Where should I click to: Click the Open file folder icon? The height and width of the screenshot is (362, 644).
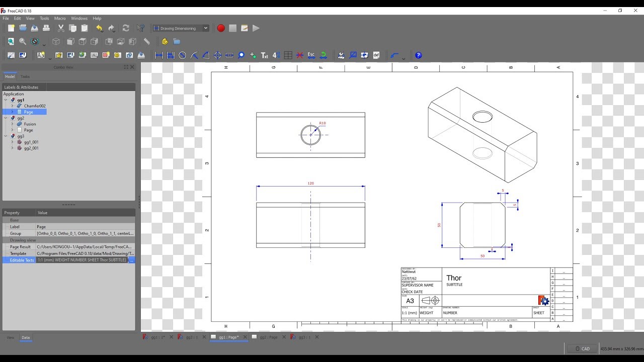click(23, 28)
